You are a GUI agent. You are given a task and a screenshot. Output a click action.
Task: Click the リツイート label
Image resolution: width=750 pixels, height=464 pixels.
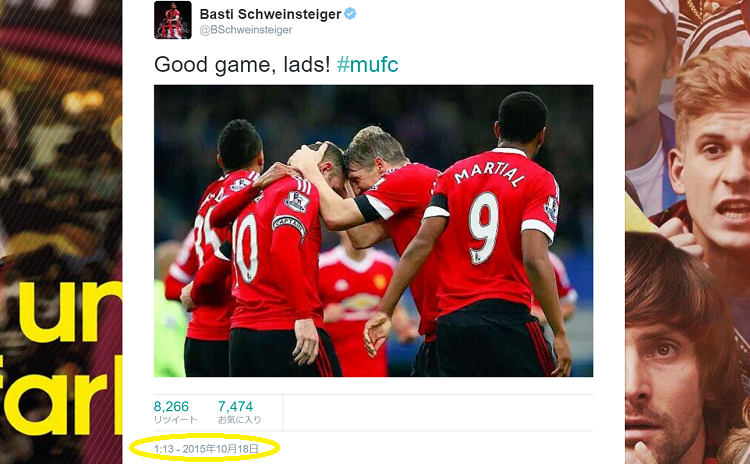pyautogui.click(x=175, y=420)
